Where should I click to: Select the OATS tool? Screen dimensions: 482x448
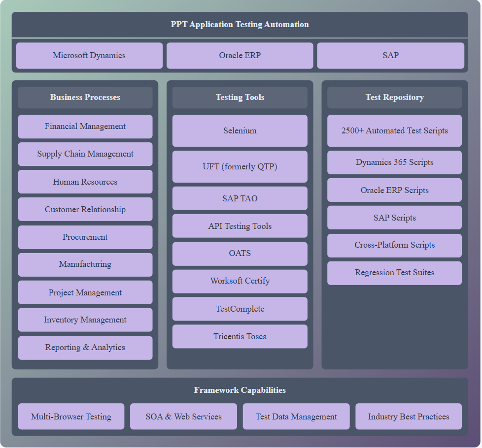coord(240,254)
